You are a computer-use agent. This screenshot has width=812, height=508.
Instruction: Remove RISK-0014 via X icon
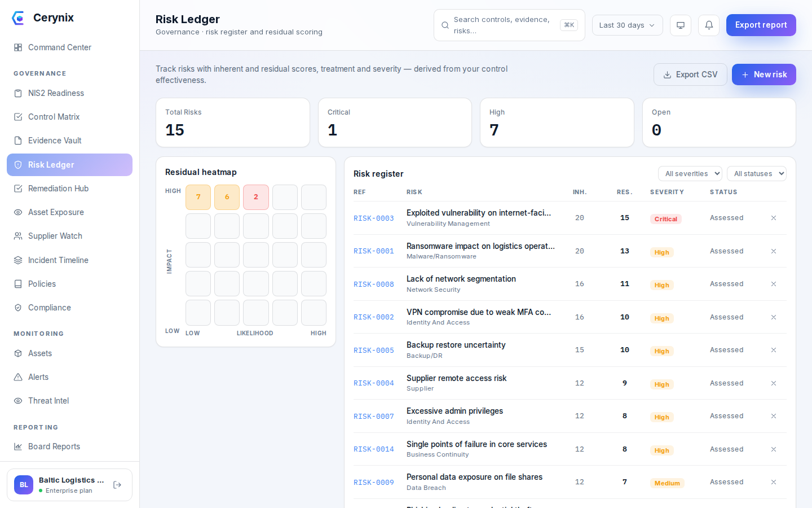(x=774, y=449)
